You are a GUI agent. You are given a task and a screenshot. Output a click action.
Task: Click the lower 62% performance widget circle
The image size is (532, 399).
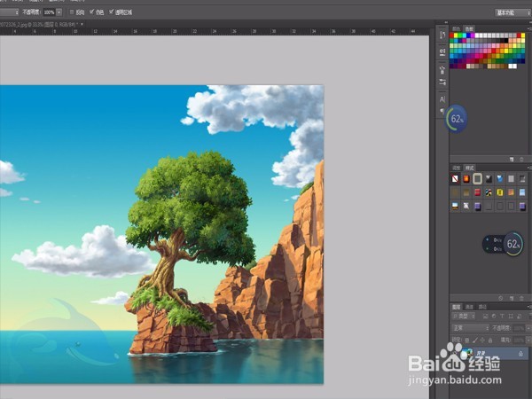point(513,244)
